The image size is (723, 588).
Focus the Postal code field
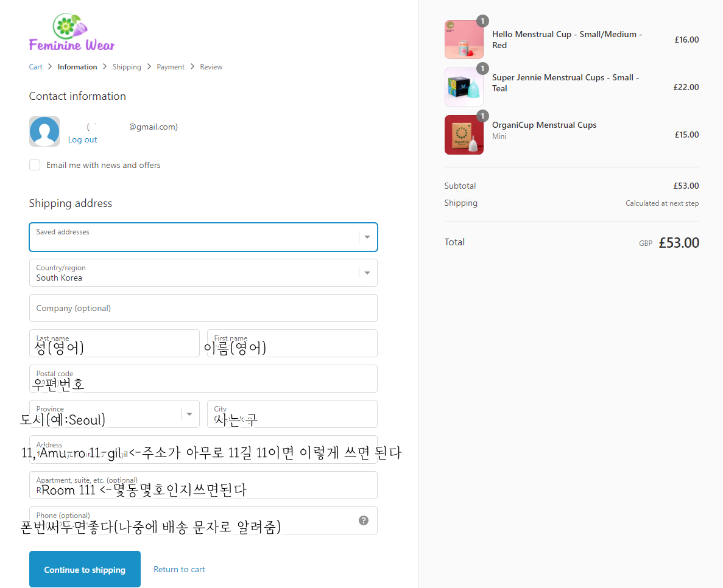coord(203,379)
